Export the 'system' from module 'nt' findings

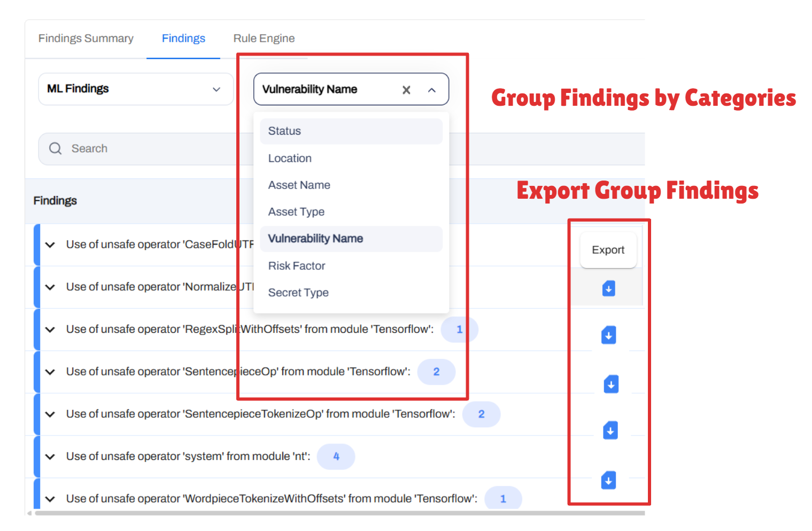tap(608, 480)
